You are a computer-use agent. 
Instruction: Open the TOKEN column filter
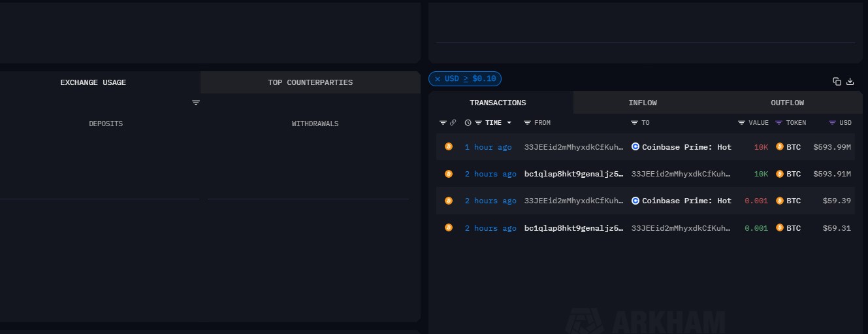tap(779, 122)
